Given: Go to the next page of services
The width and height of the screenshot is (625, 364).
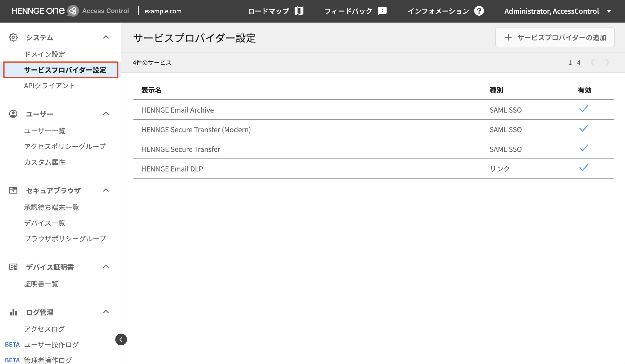Looking at the screenshot, I should 607,63.
